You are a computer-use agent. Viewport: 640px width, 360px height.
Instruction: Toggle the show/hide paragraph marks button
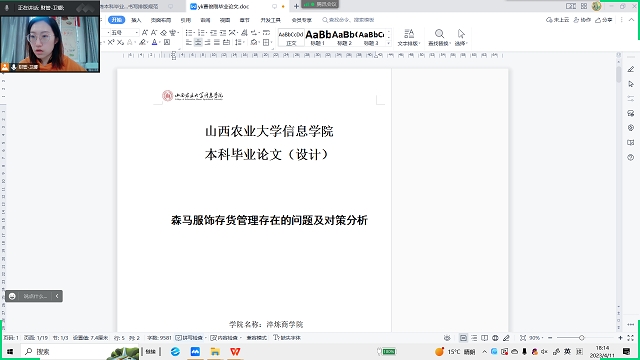pyautogui.click(x=255, y=33)
